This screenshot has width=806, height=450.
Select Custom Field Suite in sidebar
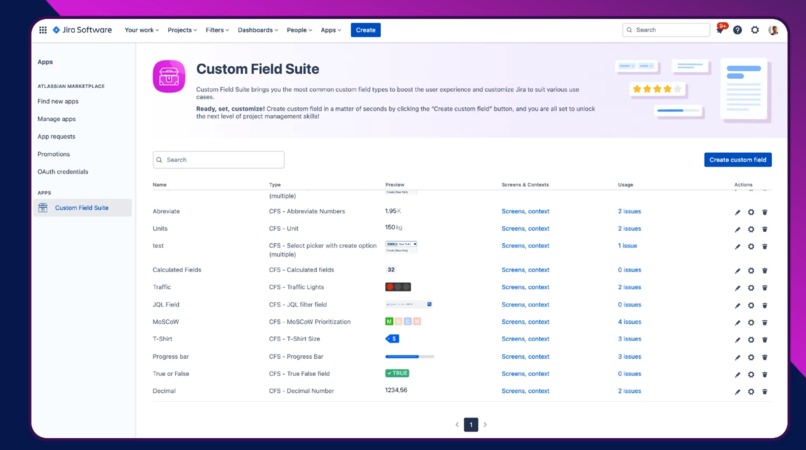point(82,208)
